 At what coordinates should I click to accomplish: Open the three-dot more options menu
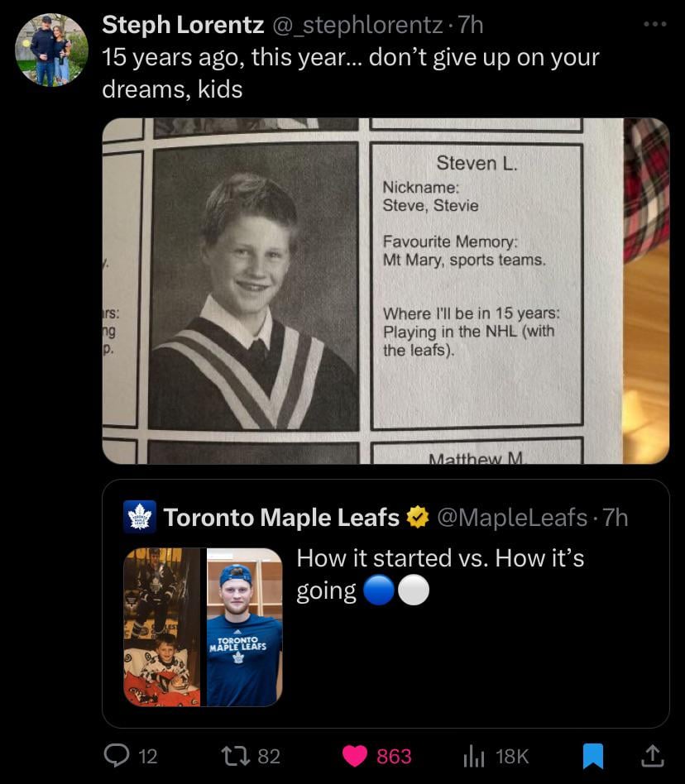[x=655, y=25]
